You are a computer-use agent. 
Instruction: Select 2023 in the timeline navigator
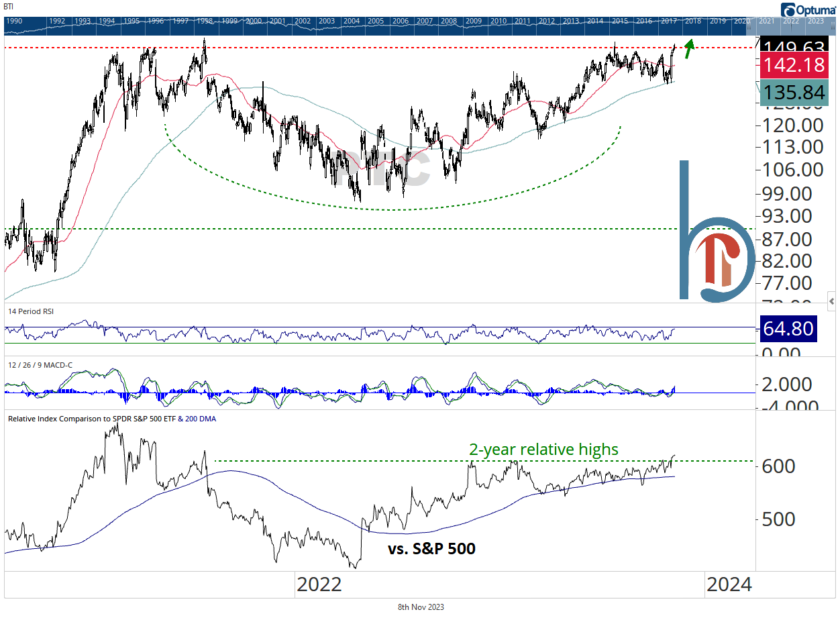point(815,21)
